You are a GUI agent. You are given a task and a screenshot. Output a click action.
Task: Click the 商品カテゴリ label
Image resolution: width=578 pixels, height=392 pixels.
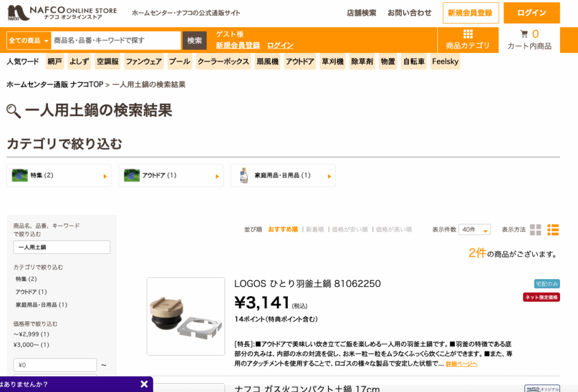pos(468,46)
